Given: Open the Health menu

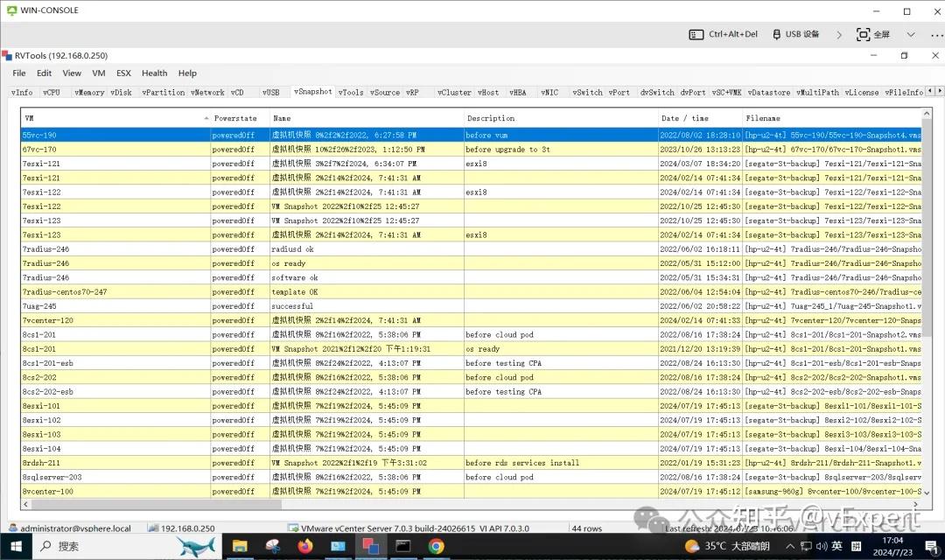Looking at the screenshot, I should (154, 73).
